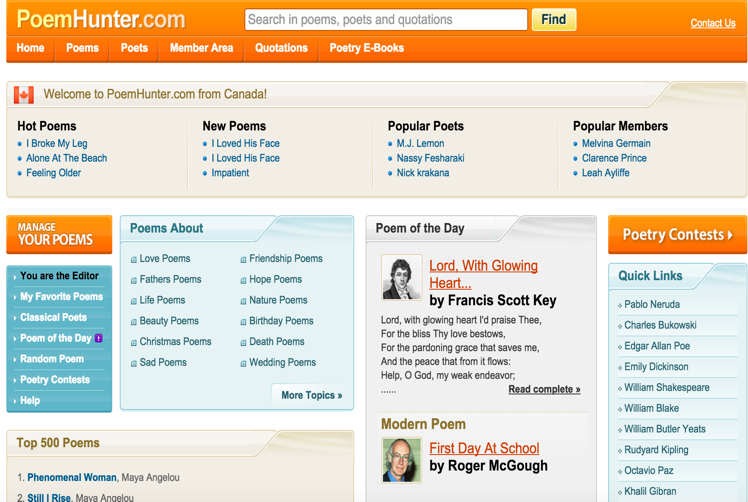Screen dimensions: 748x502
Task: Open hot poem I Broke My Leg
Action: click(57, 144)
